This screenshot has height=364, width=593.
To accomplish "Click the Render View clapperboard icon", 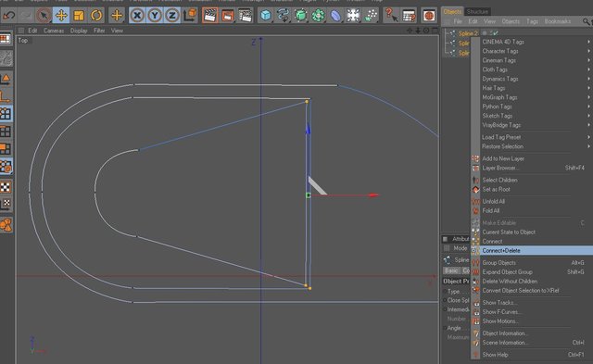I will coord(210,16).
